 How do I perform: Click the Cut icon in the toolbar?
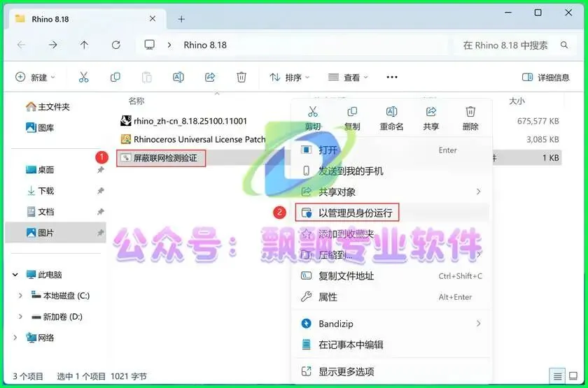coord(83,77)
